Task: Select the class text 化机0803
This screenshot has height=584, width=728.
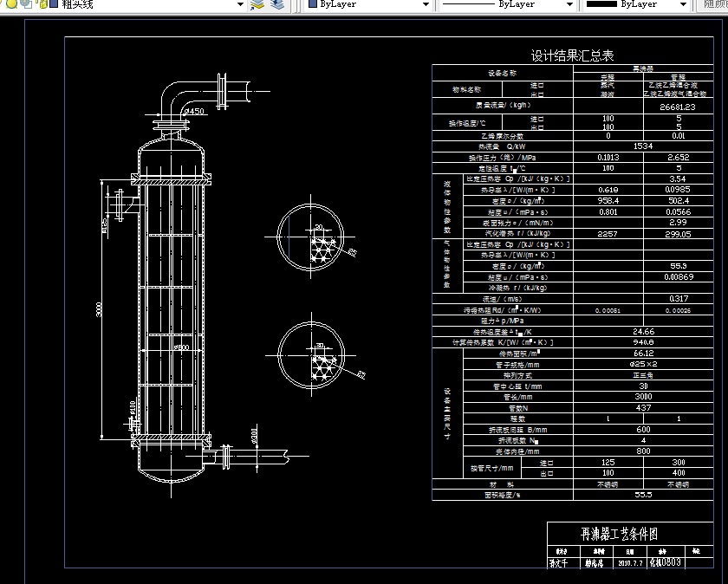Action: coord(665,562)
